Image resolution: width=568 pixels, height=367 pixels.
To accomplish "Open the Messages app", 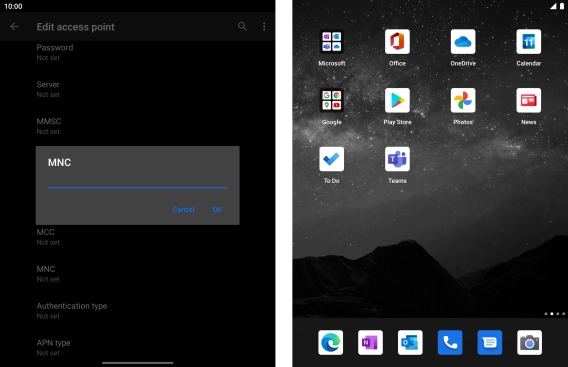I will click(x=490, y=342).
